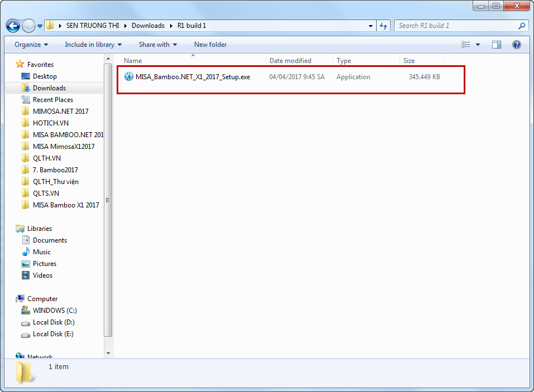Open Desktop in Favorites
The width and height of the screenshot is (534, 392).
[x=45, y=76]
